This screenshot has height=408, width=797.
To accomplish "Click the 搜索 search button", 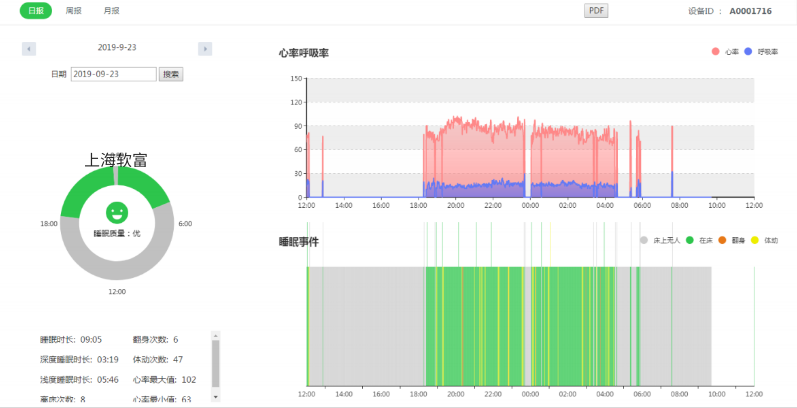I will tap(171, 74).
